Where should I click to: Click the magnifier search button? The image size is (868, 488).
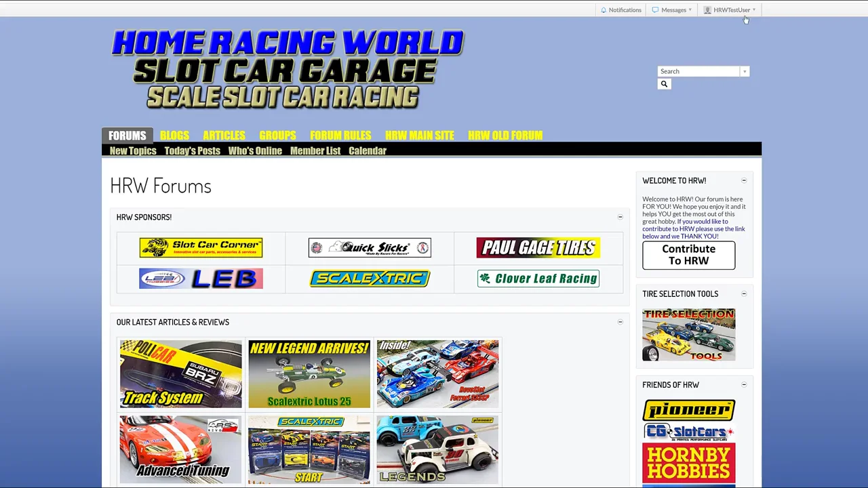coord(664,84)
